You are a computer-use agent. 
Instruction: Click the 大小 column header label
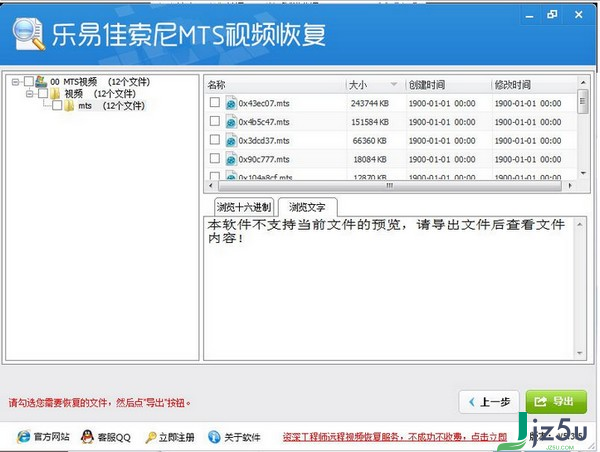359,85
